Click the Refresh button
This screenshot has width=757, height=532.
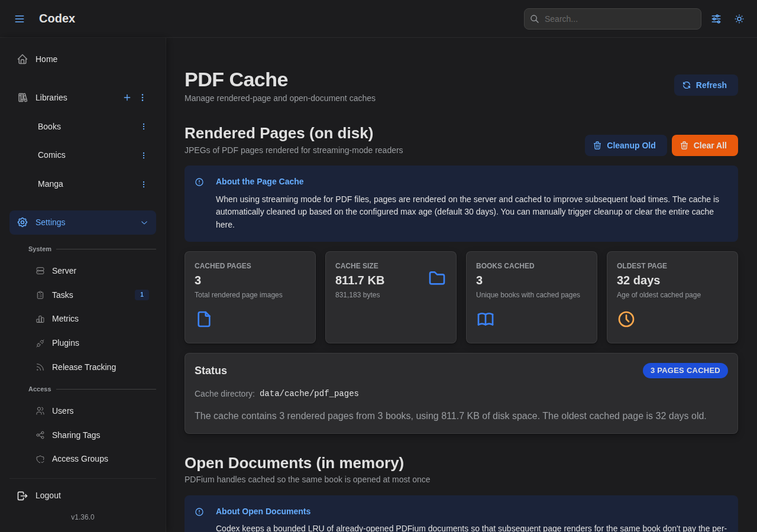(706, 85)
